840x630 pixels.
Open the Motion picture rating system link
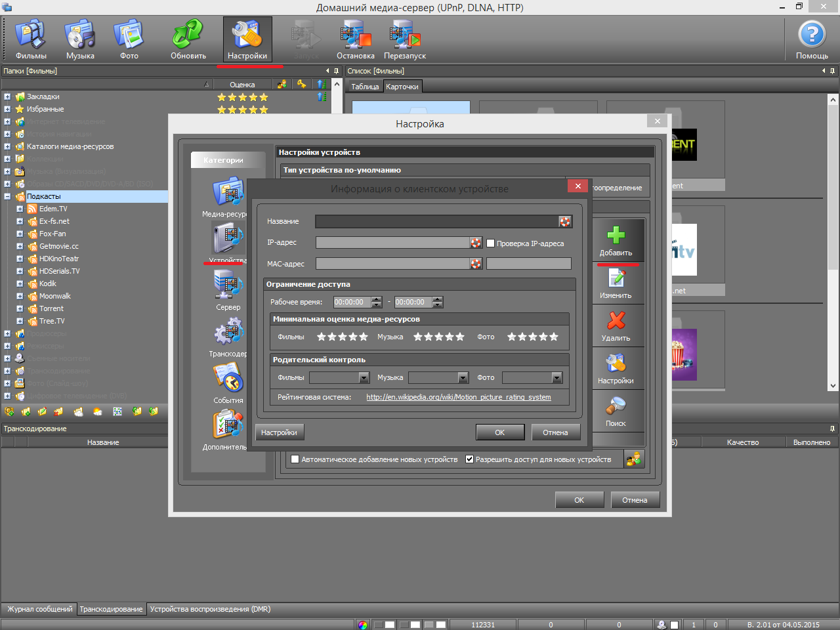[x=458, y=397]
